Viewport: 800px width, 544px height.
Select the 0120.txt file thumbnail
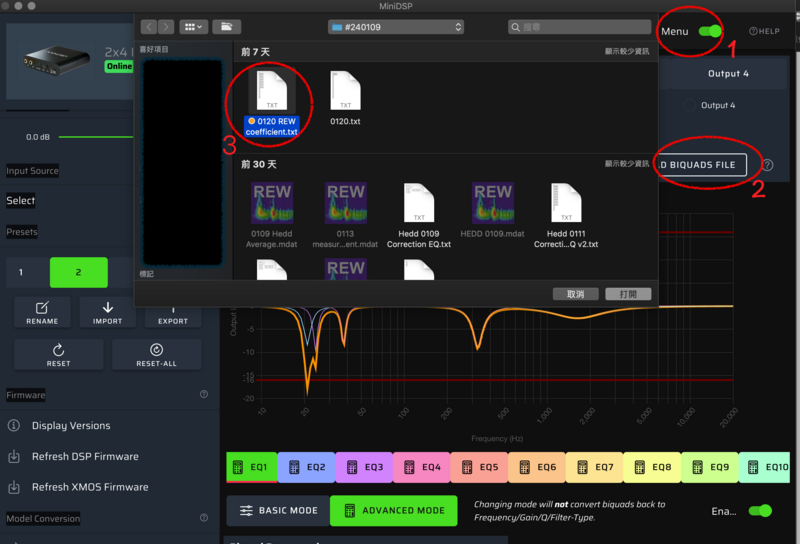pyautogui.click(x=345, y=95)
